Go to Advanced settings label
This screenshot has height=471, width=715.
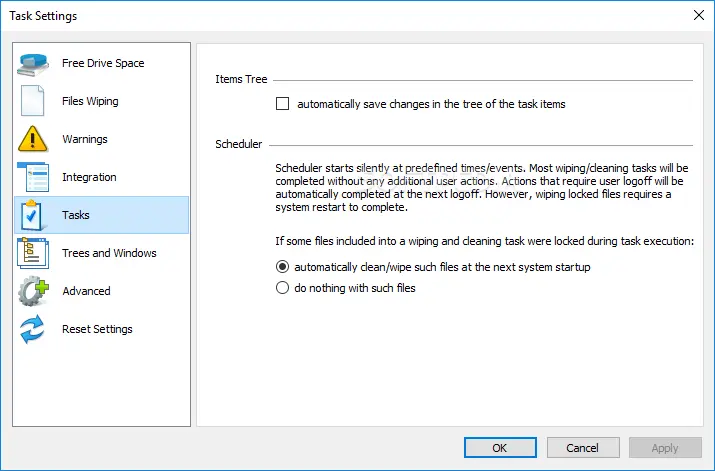tap(86, 291)
